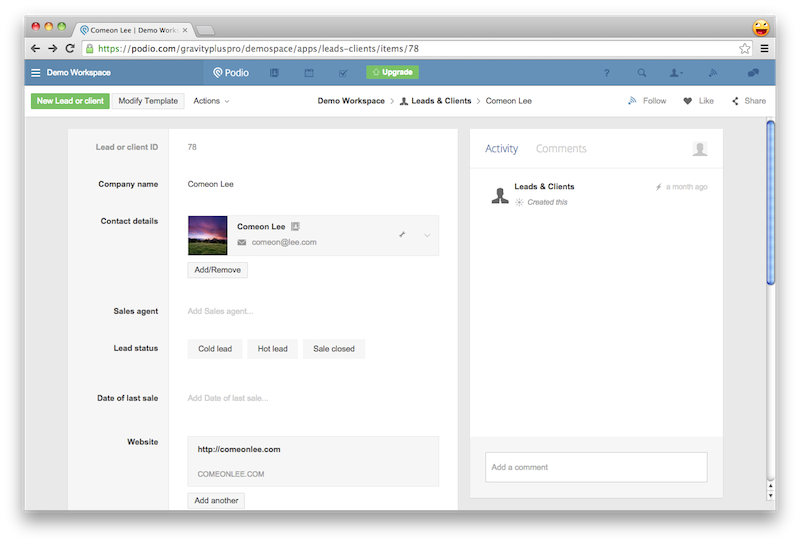The image size is (800, 544).
Task: Open the Actions dropdown menu
Action: [211, 101]
